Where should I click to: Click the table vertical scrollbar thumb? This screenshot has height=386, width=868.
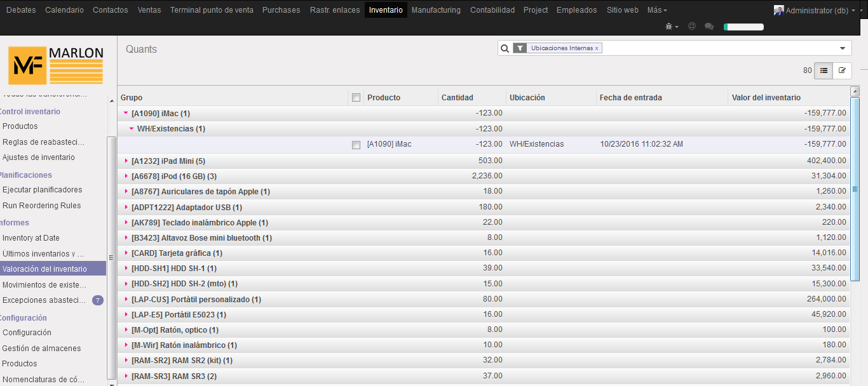coord(855,189)
